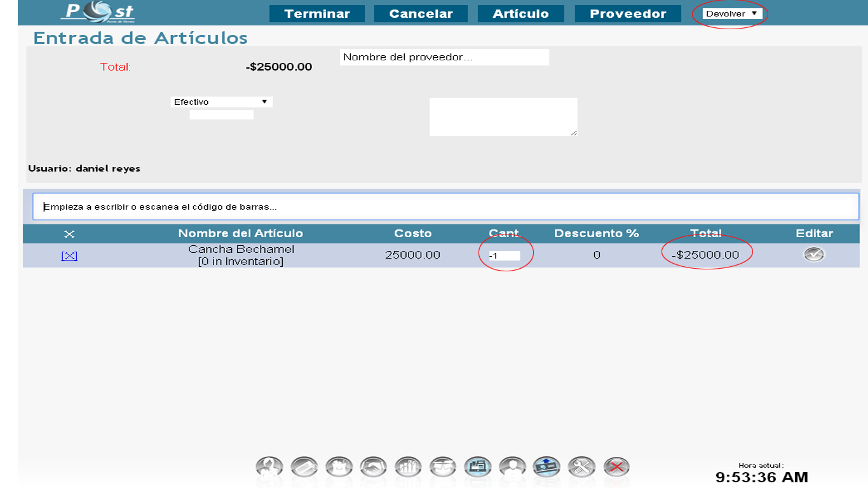
Task: Click the empty field below Efectivo
Action: pyautogui.click(x=222, y=115)
